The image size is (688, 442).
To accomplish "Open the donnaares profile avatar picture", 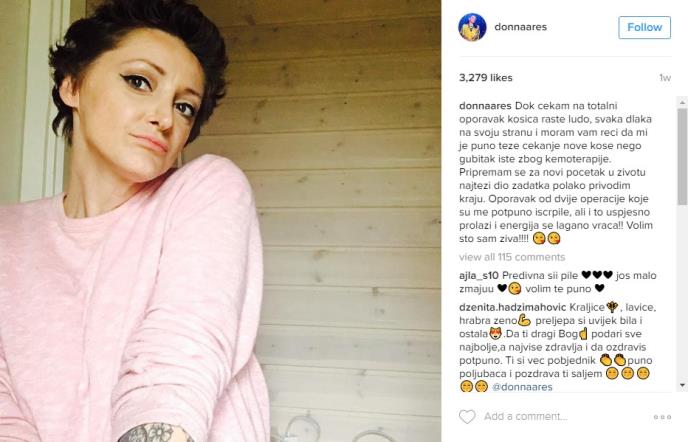I will [x=473, y=27].
